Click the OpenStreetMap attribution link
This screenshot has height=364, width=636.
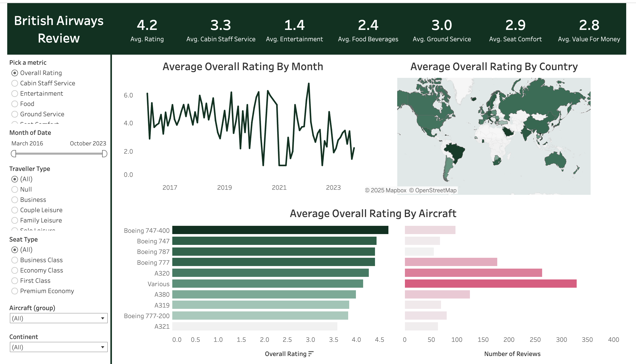pyautogui.click(x=433, y=191)
